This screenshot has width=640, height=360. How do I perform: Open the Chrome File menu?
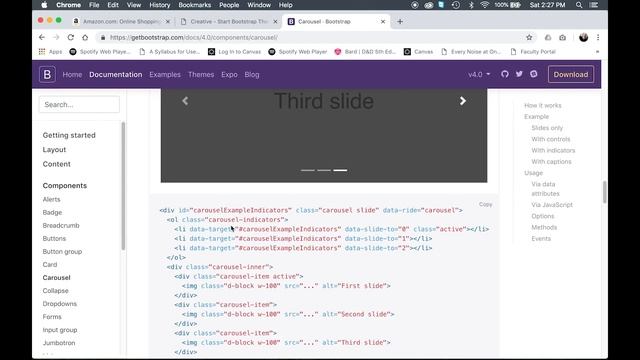(94, 5)
